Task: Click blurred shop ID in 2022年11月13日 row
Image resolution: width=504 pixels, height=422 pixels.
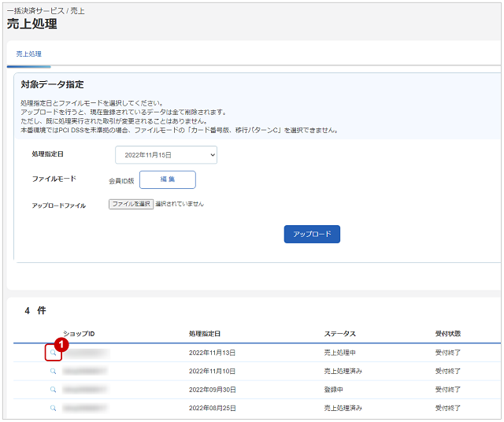Action: 87,354
